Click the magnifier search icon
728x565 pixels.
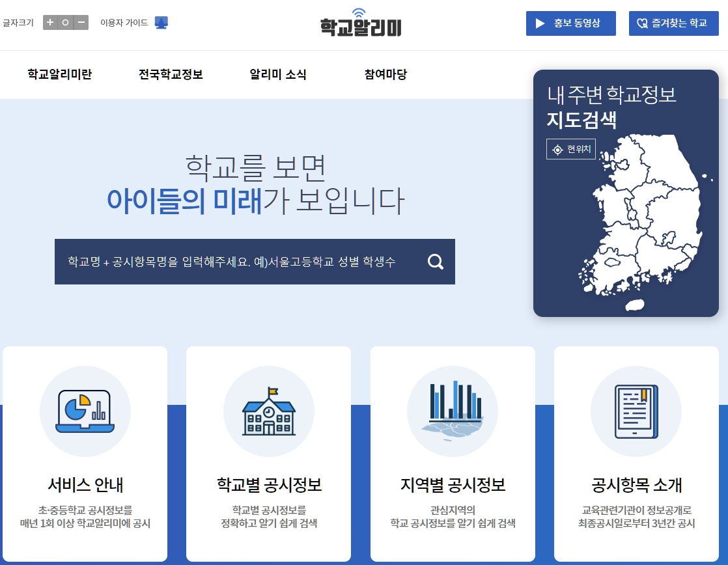coord(436,262)
